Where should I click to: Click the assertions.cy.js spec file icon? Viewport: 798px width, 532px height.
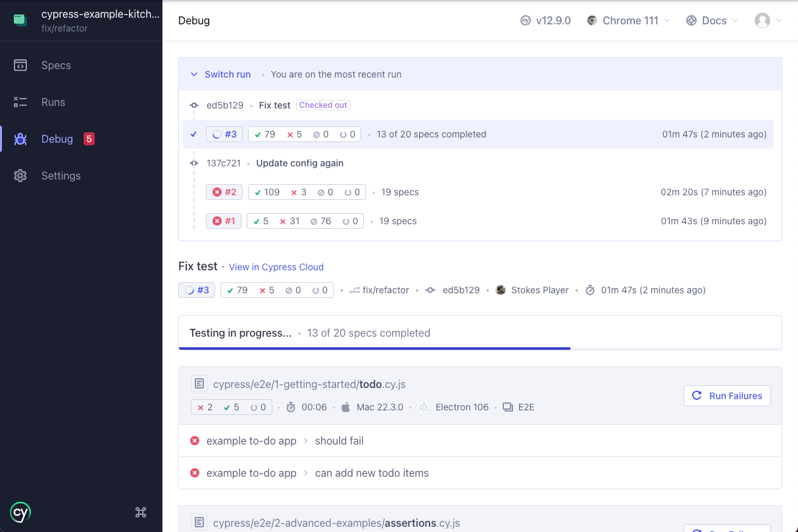tap(199, 523)
